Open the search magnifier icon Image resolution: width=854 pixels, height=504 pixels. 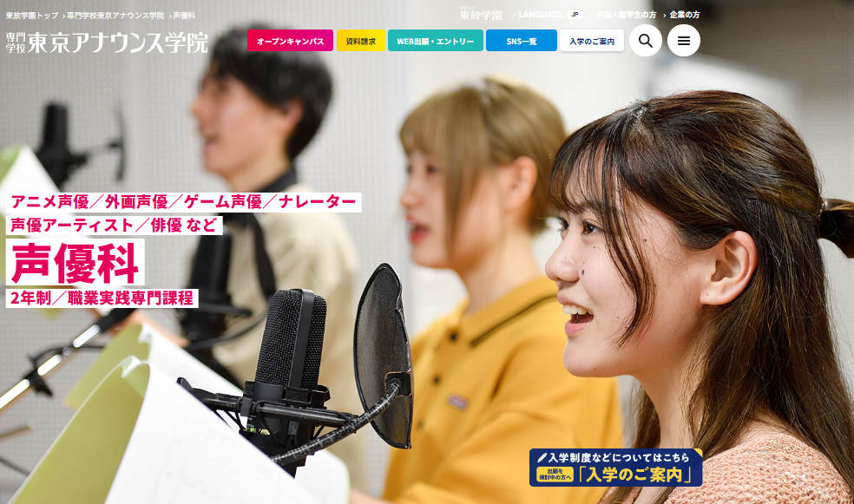coord(645,41)
